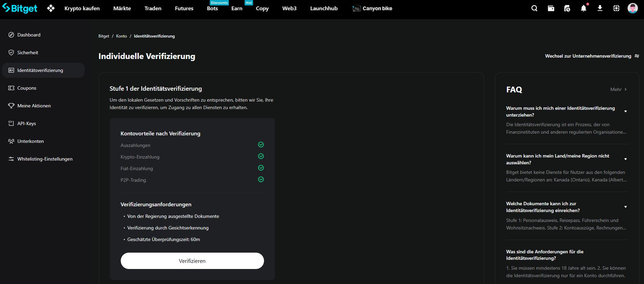Click the download app icon
This screenshot has height=284, width=644.
pyautogui.click(x=600, y=9)
